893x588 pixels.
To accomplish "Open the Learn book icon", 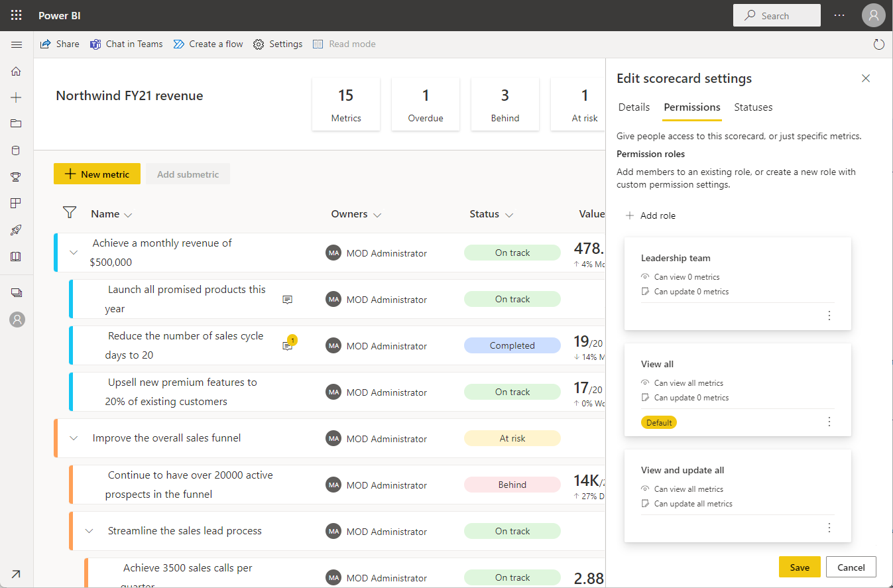I will coord(17,257).
